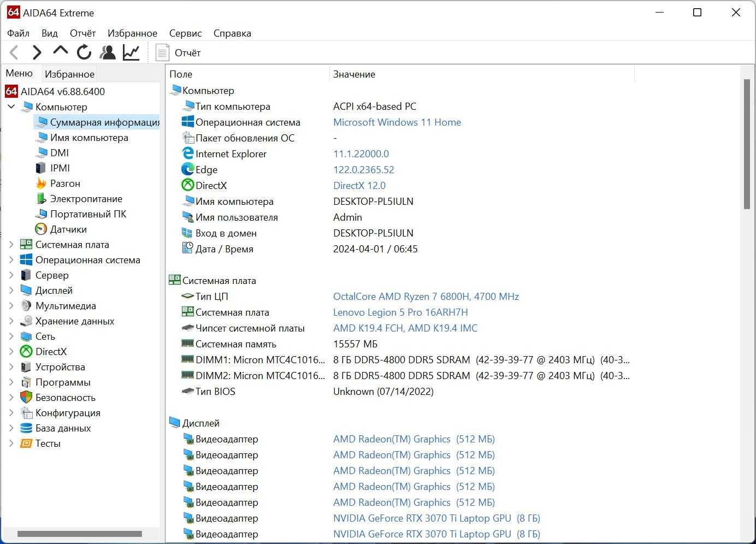Viewport: 756px width, 544px height.
Task: Click the Поле column header
Action: [x=247, y=74]
